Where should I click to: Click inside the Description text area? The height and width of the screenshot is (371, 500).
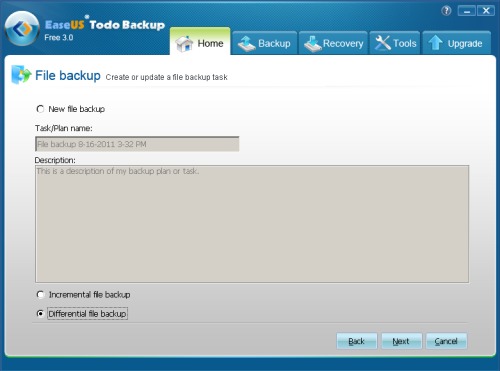(252, 224)
